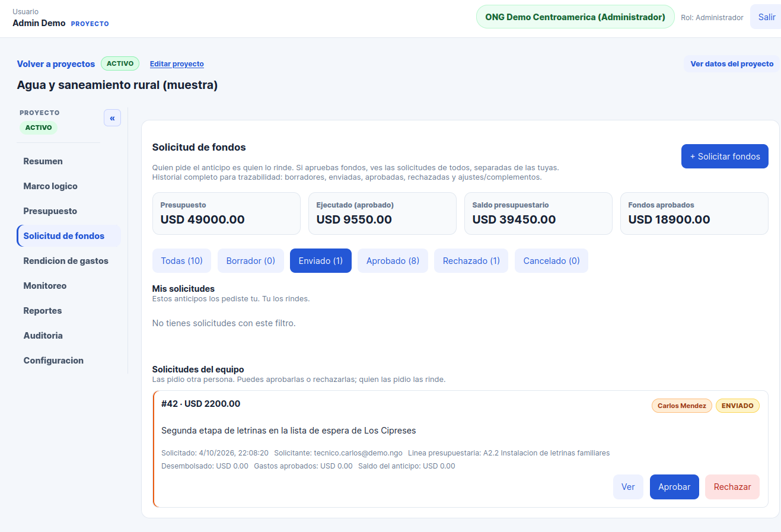Viewport: 781px width, 532px height.
Task: Click the ONG Demo Centroamerica organization badge
Action: pos(575,17)
